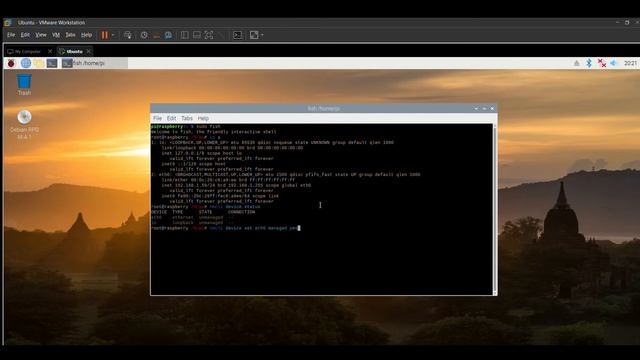Click the DEVICE TYPE STATE header row
640x360 pixels.
[x=203, y=212]
